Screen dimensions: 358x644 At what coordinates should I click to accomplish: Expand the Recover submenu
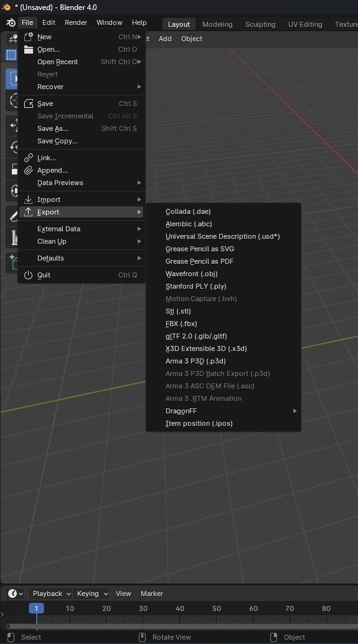click(82, 87)
